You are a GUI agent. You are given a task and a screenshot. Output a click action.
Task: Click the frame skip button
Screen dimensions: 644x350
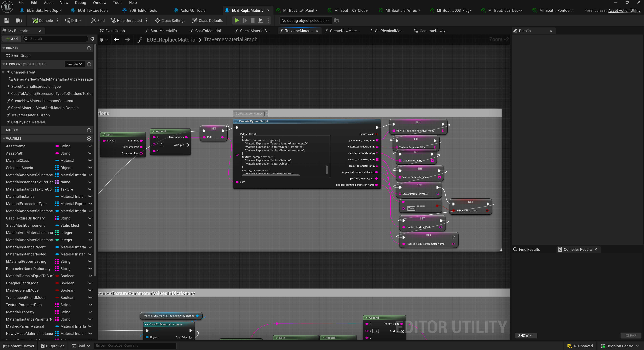245,21
